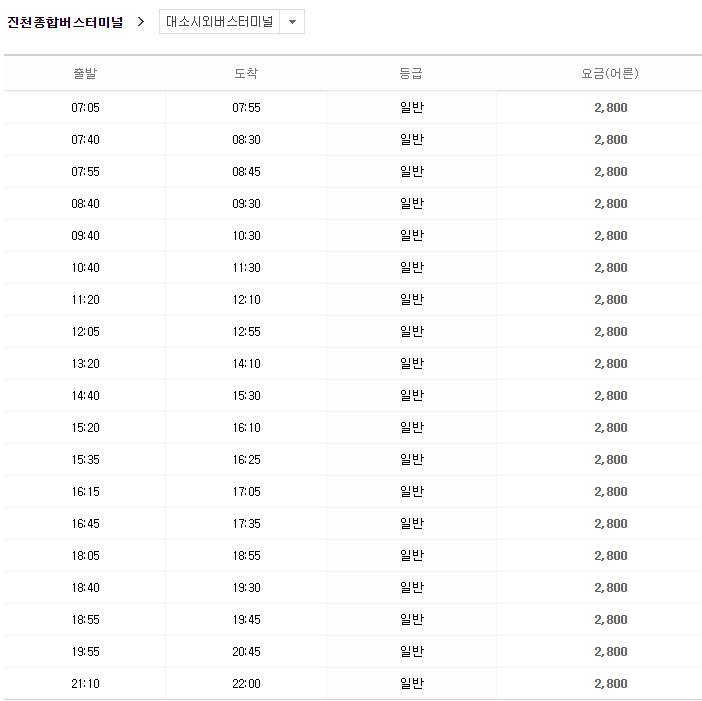The width and height of the screenshot is (702, 701).
Task: Select the 19:55 departure row
Action: tap(85, 652)
